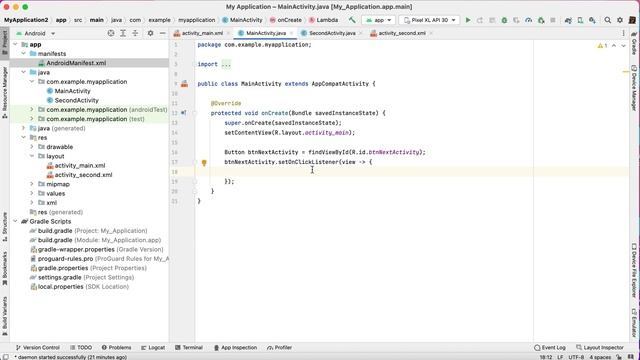Click Attach Debugger to Android Process icon
Screen dimensions: 640x360
coord(541,20)
